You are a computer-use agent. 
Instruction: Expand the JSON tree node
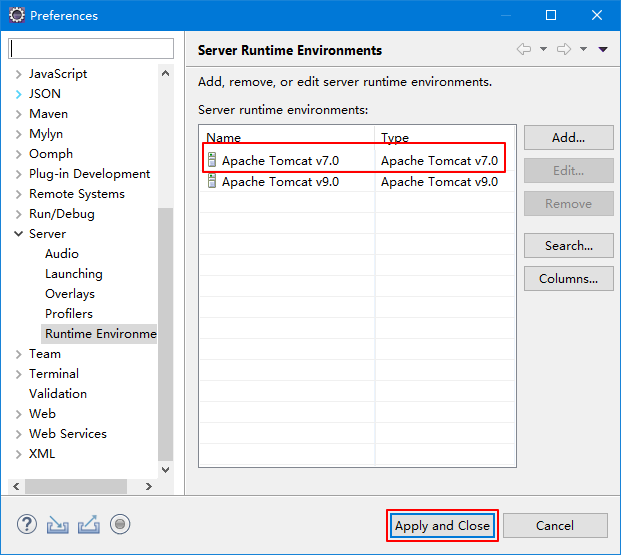(x=18, y=94)
